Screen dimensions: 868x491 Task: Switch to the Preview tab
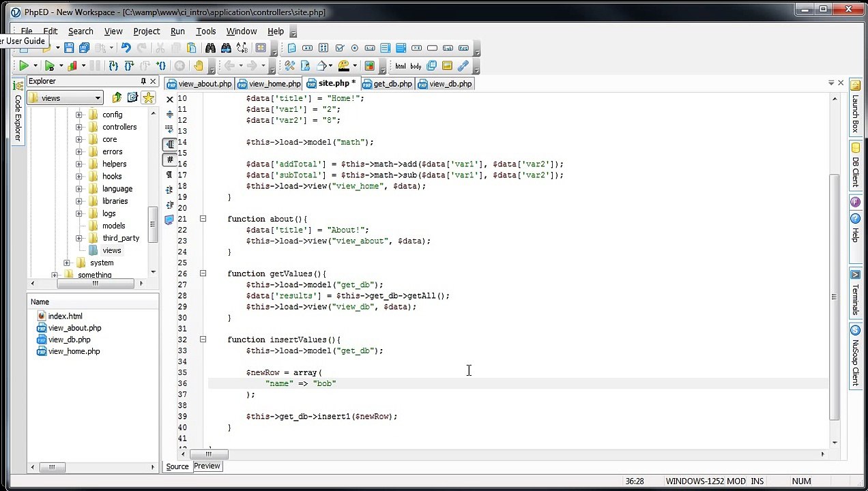pyautogui.click(x=207, y=466)
